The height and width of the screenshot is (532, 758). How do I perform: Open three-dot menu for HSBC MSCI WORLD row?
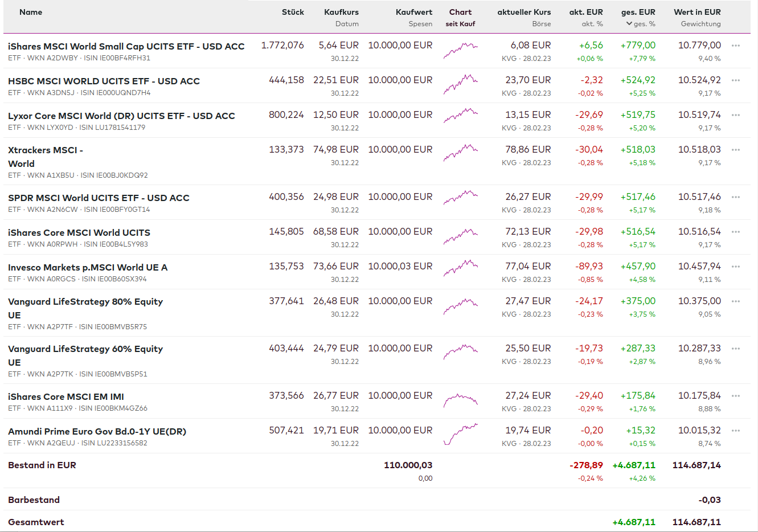[x=736, y=80]
